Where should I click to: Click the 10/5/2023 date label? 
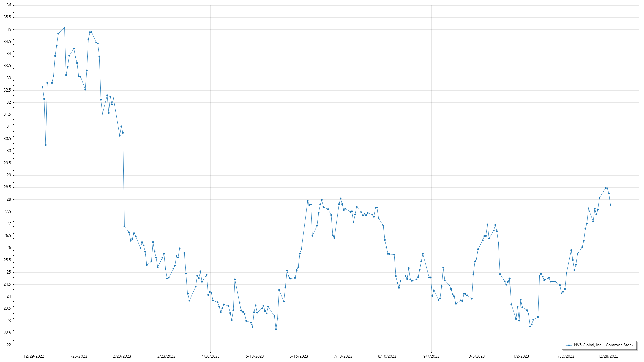476,356
